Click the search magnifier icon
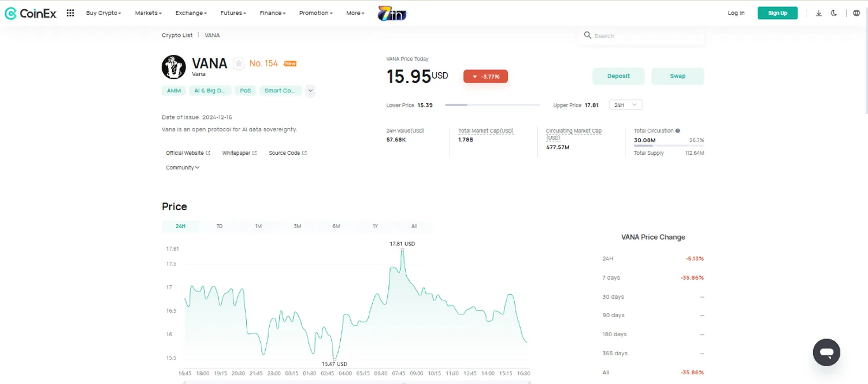Screen dimensions: 868x384 tap(588, 35)
